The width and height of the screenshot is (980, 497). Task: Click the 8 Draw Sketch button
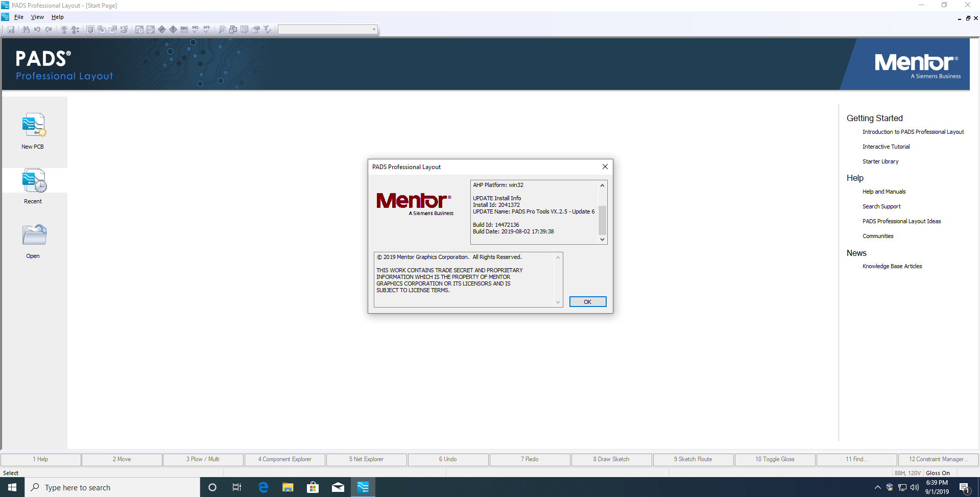click(x=612, y=459)
